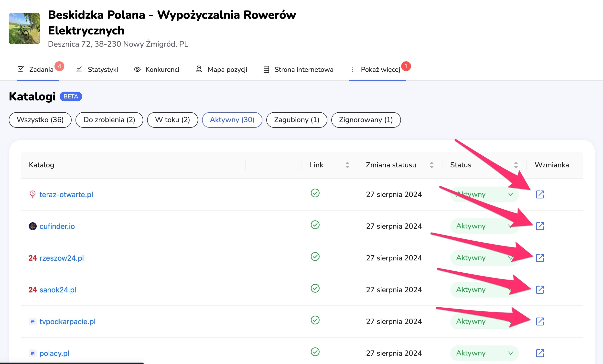Open polacy.pl mention external link icon
Image resolution: width=603 pixels, height=364 pixels.
(540, 353)
